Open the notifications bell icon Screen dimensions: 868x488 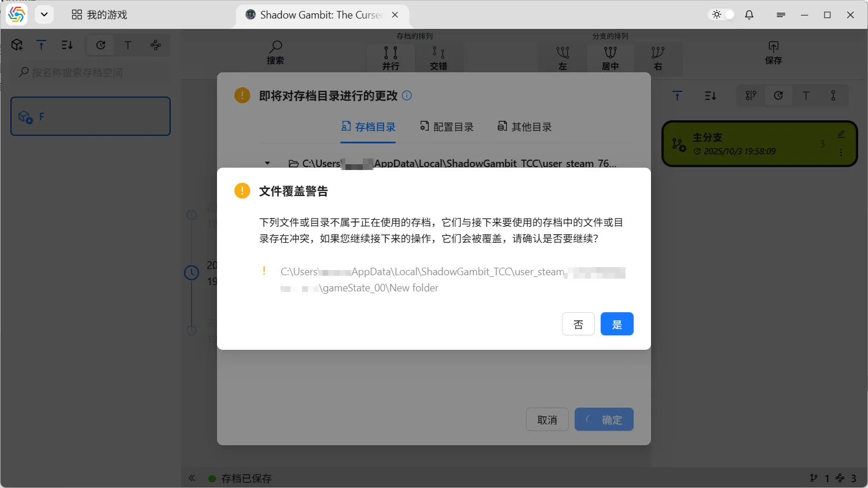(749, 14)
